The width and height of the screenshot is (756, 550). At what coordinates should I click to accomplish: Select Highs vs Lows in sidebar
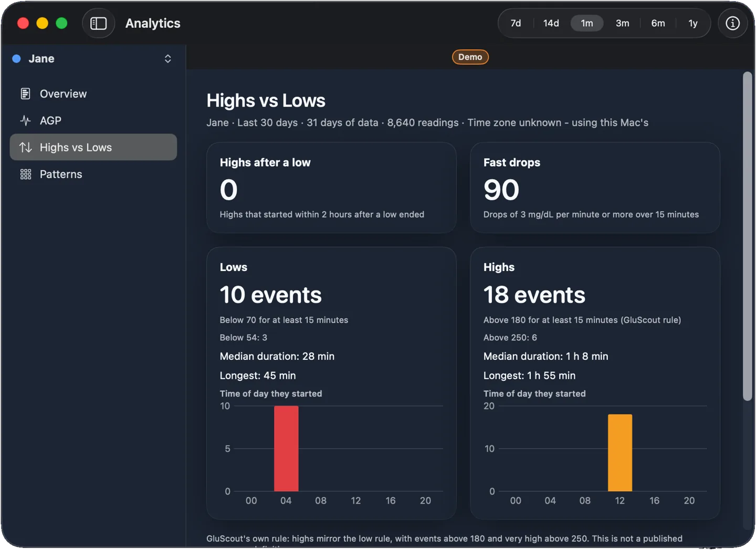pos(93,147)
